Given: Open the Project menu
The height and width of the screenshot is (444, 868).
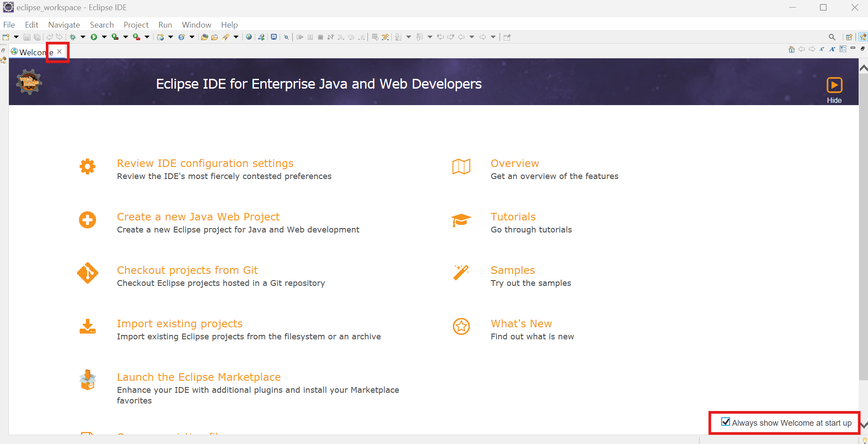Looking at the screenshot, I should pyautogui.click(x=136, y=25).
